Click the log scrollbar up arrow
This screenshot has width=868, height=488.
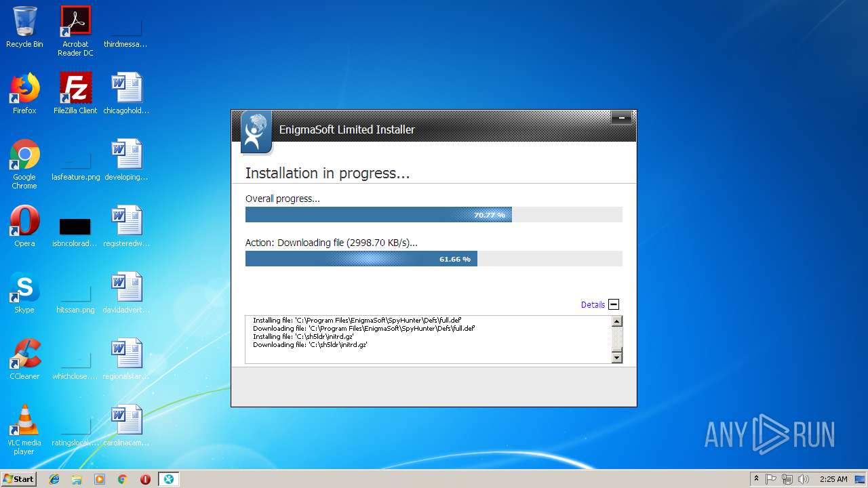pyautogui.click(x=616, y=322)
